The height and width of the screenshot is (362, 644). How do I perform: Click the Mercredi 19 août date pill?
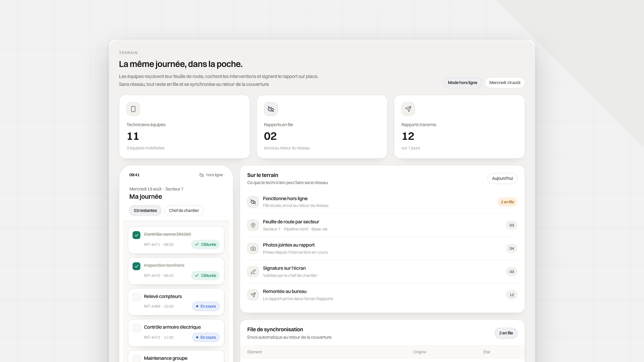click(x=505, y=83)
